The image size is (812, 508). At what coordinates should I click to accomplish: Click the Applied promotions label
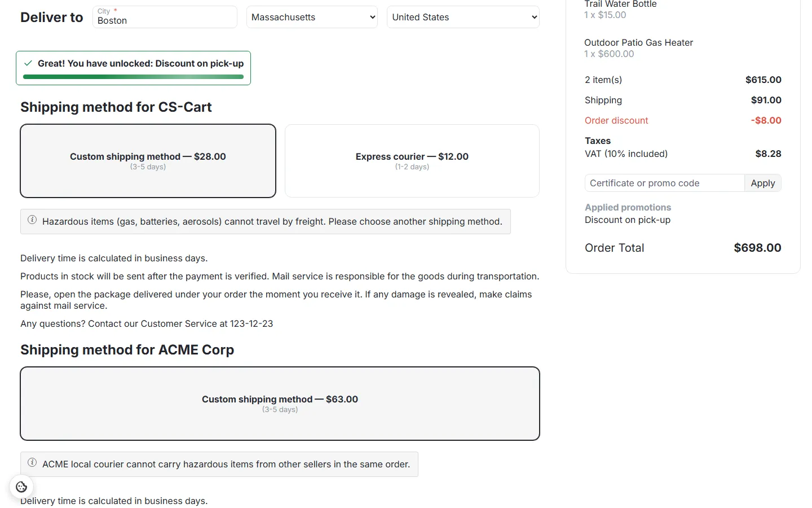[628, 207]
